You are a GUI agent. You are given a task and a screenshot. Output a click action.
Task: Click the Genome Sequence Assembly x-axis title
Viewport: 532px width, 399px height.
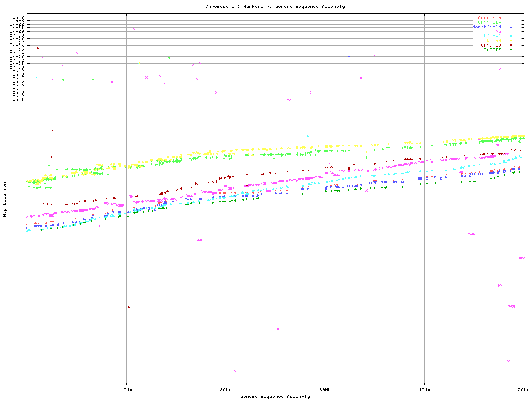[x=275, y=397]
